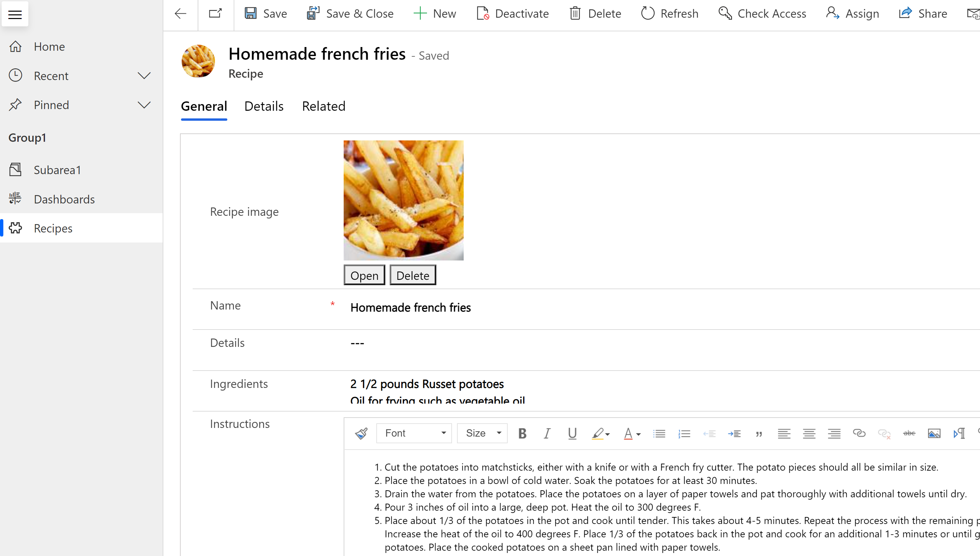The image size is (980, 556).
Task: Click the Bulleted list icon
Action: click(658, 432)
